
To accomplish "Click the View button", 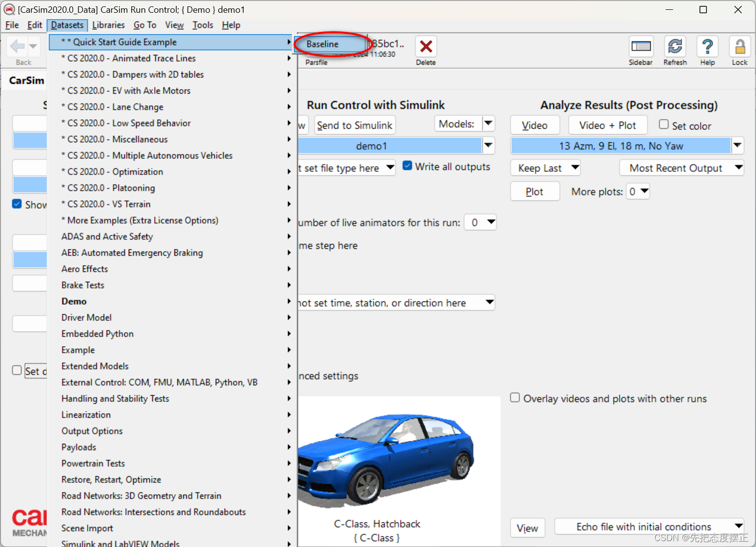I will (528, 528).
